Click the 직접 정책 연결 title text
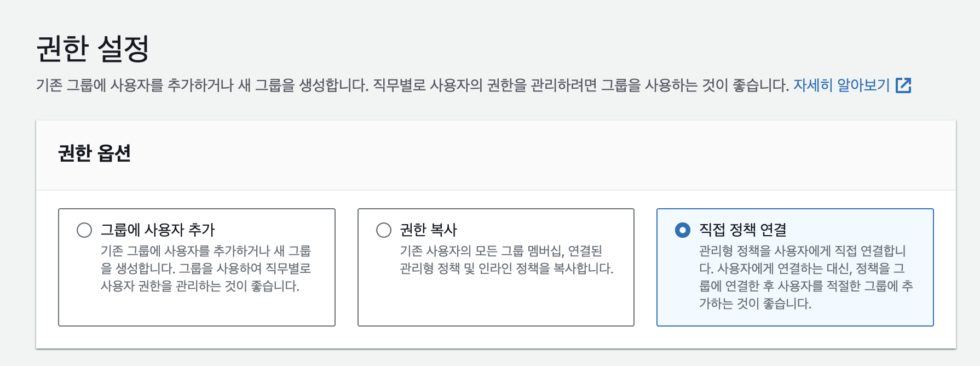The height and width of the screenshot is (366, 980). tap(742, 230)
